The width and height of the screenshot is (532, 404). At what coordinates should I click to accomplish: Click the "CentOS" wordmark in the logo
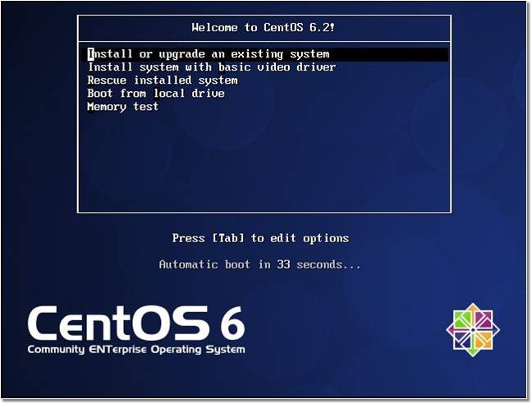click(115, 324)
